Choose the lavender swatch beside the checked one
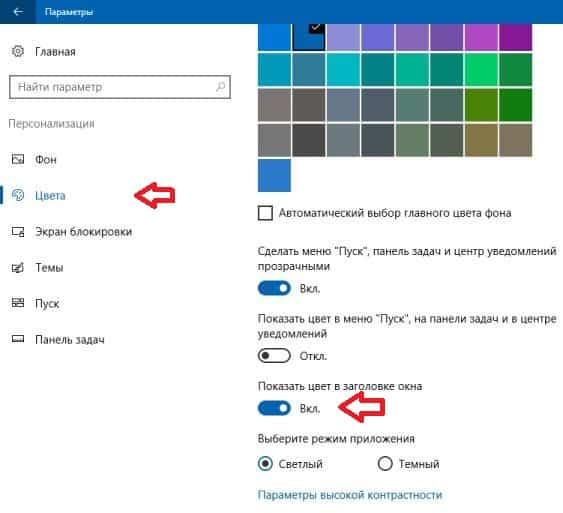This screenshot has height=513, width=563. coord(343,37)
